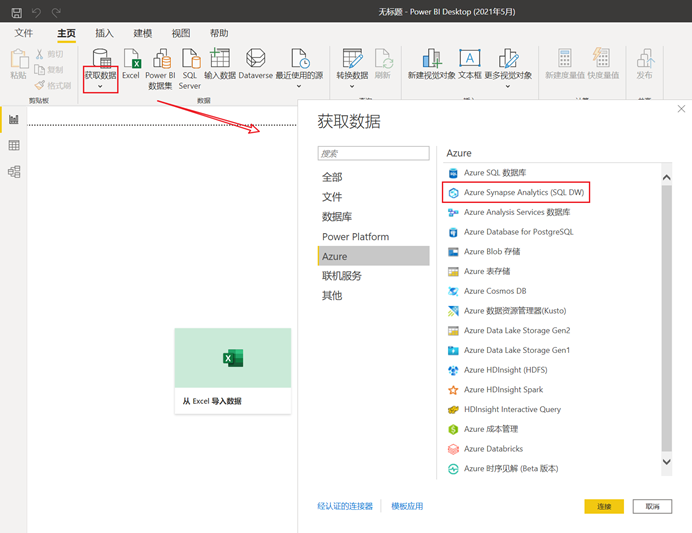
Task: Click the undo arrow icon
Action: [x=36, y=12]
